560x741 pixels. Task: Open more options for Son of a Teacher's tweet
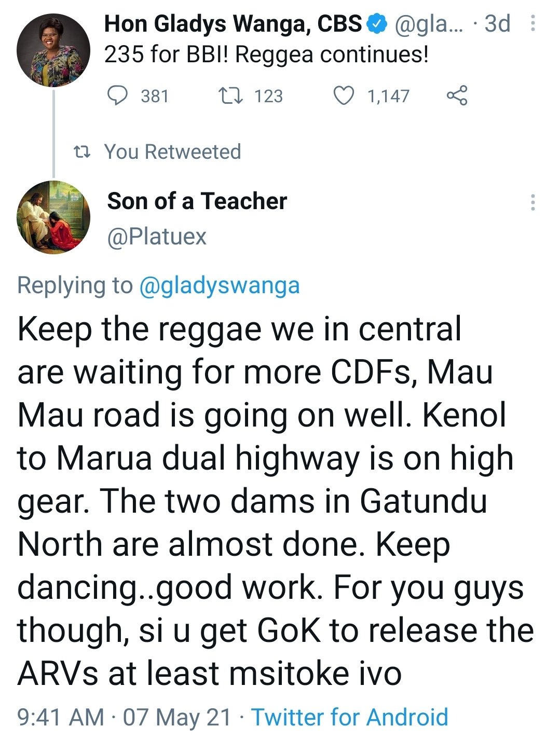pos(532,202)
